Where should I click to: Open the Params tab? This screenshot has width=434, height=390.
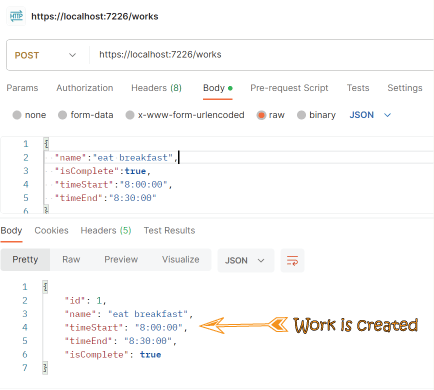(22, 88)
